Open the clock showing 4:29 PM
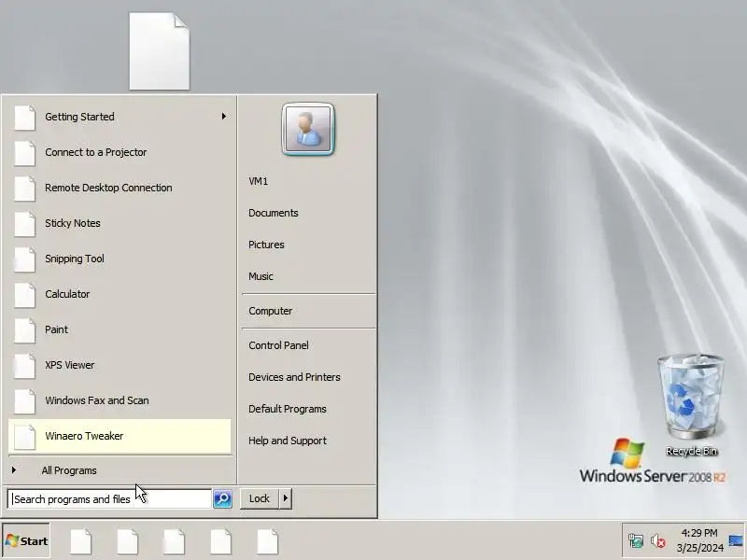Image resolution: width=747 pixels, height=560 pixels. (x=699, y=540)
